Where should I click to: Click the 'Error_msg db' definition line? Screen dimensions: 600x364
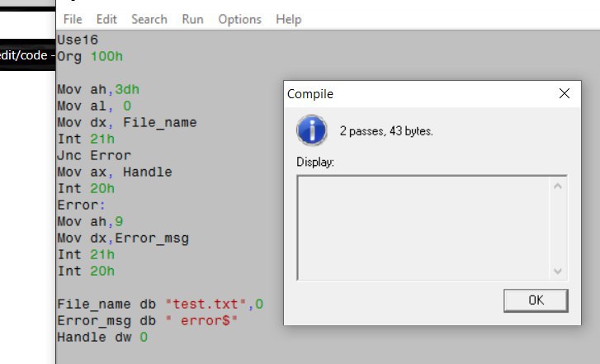[148, 320]
